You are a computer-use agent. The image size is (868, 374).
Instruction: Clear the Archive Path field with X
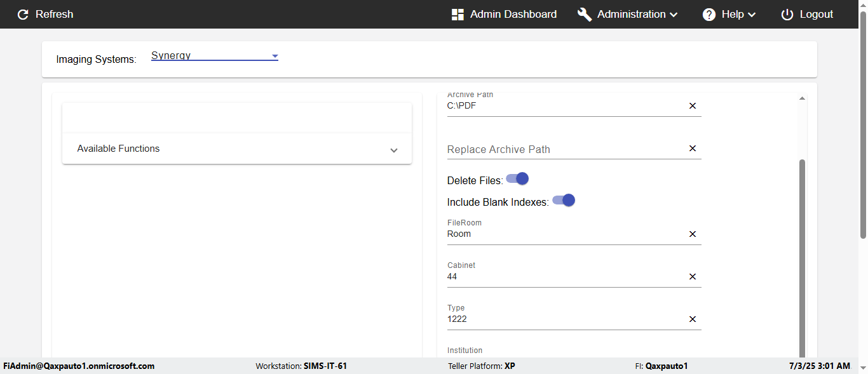coord(693,106)
